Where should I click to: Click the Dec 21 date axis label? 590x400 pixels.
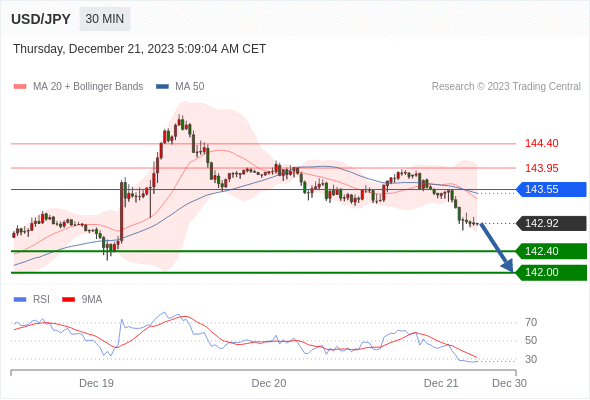[441, 383]
